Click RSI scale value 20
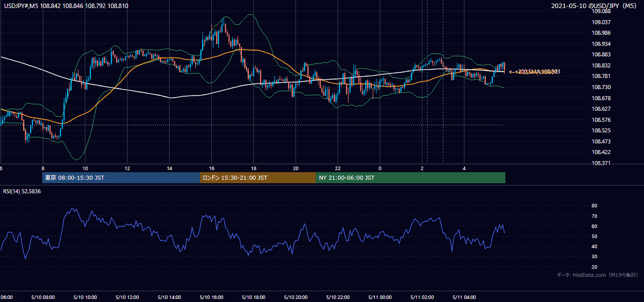Viewport: 644px width, 302px height. 595,267
